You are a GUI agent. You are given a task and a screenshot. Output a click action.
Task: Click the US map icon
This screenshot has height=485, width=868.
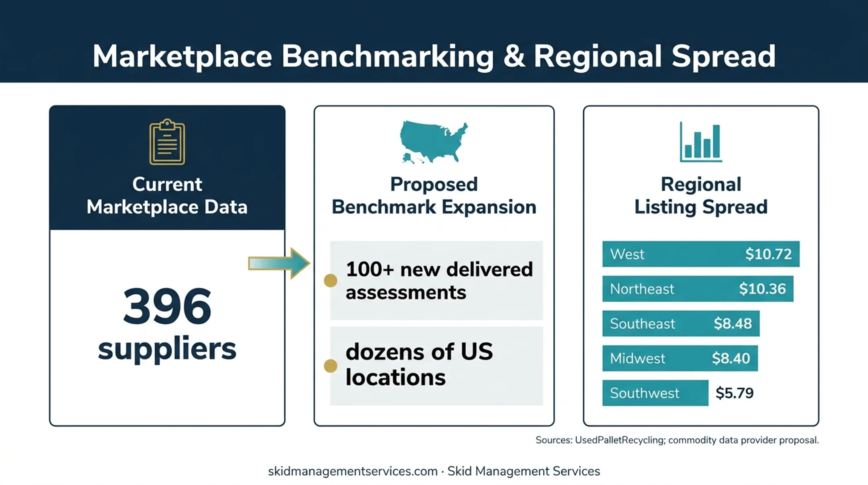[x=434, y=142]
